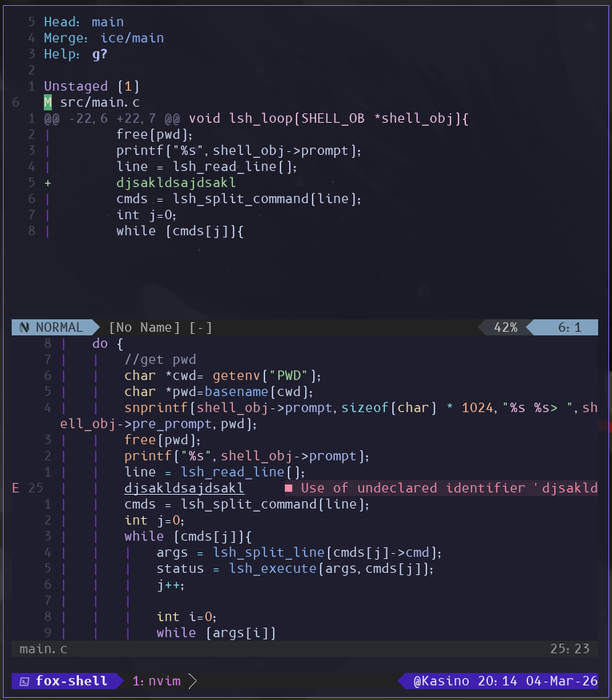Click int j=0; in the diff view
The height and width of the screenshot is (700, 612).
coord(146,215)
